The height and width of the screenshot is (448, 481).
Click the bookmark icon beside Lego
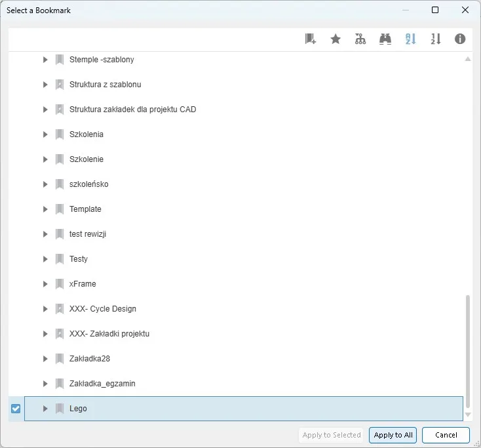pyautogui.click(x=60, y=409)
